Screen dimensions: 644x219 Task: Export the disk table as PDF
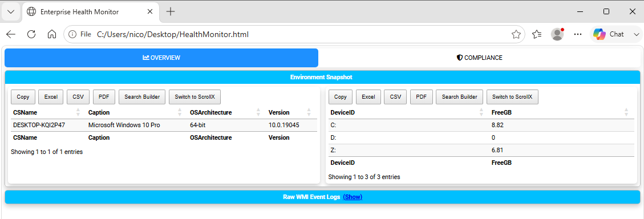coord(422,97)
